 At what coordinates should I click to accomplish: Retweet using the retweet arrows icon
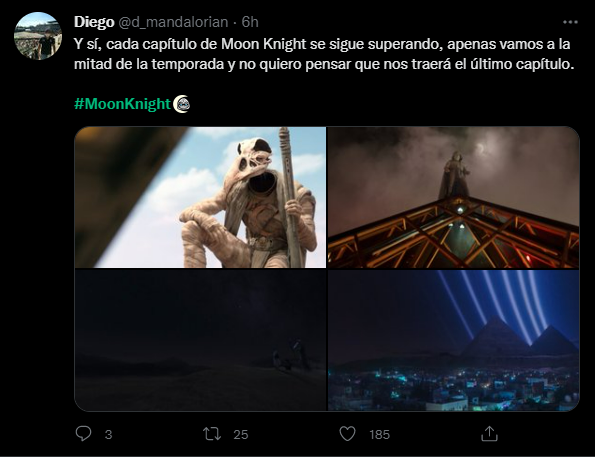click(212, 434)
